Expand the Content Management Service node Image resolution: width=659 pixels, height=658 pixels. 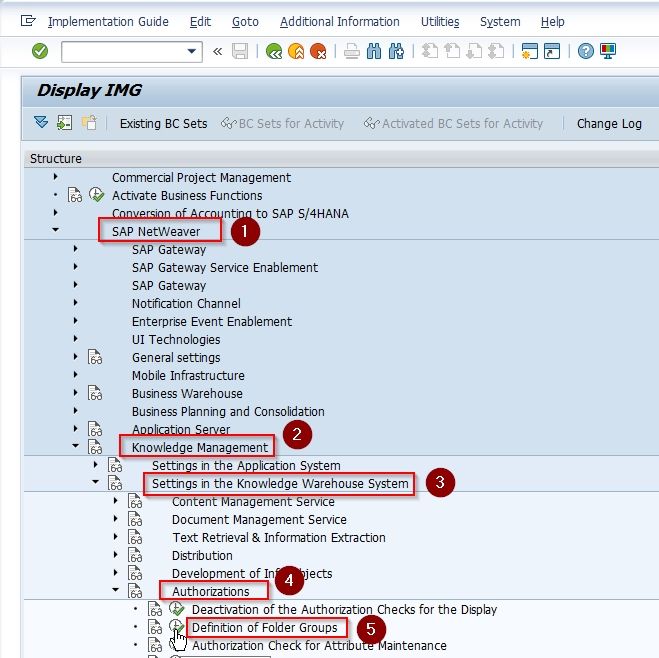[116, 500]
